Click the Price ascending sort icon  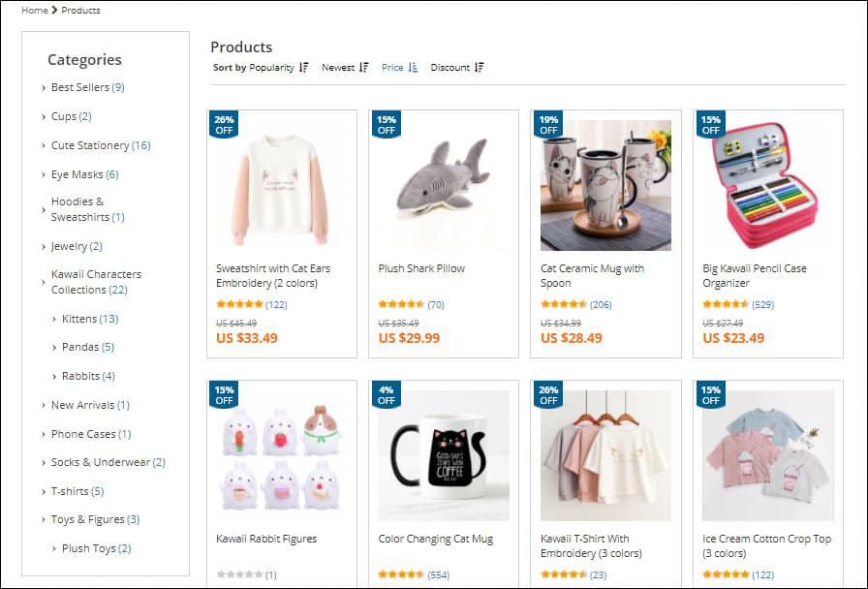(x=413, y=68)
